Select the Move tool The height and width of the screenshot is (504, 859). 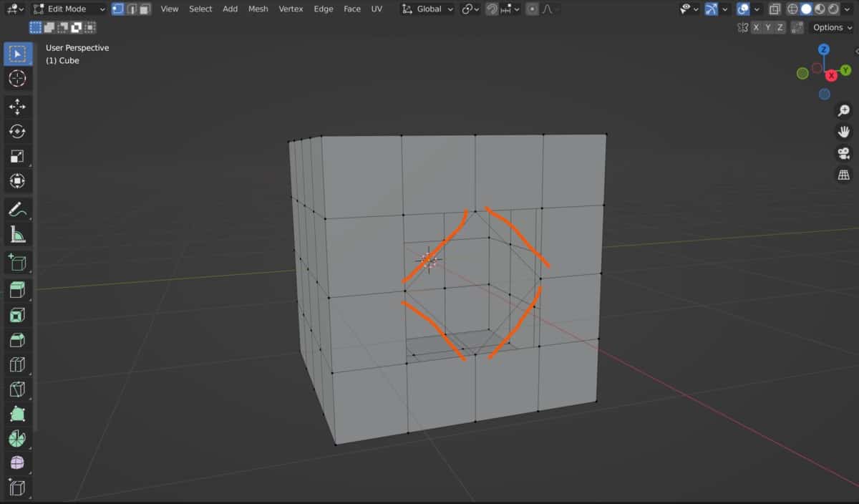(x=17, y=107)
